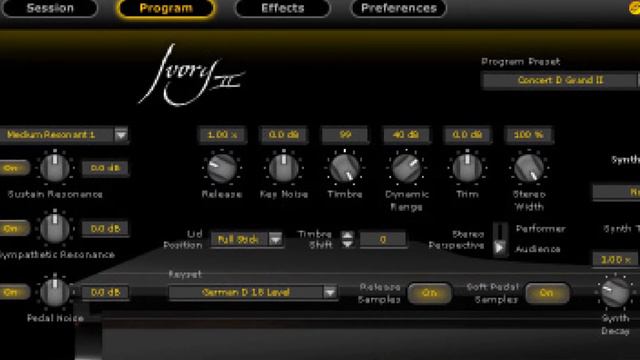Select the Timbre 99 value box
The width and height of the screenshot is (640, 360).
pyautogui.click(x=345, y=135)
